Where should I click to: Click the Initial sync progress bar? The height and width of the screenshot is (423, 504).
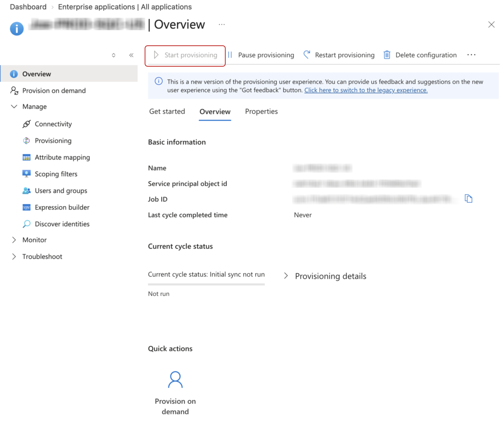[206, 284]
